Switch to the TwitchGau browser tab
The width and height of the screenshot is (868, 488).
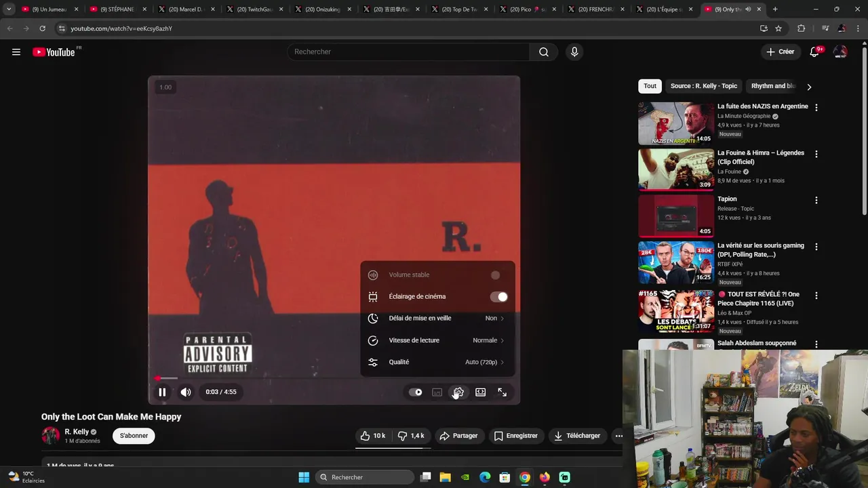coord(253,9)
